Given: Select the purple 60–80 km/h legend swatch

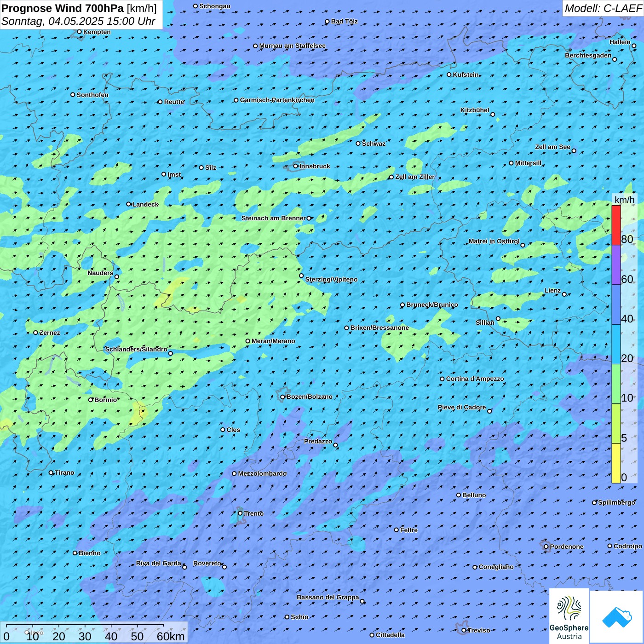Looking at the screenshot, I should 616,265.
